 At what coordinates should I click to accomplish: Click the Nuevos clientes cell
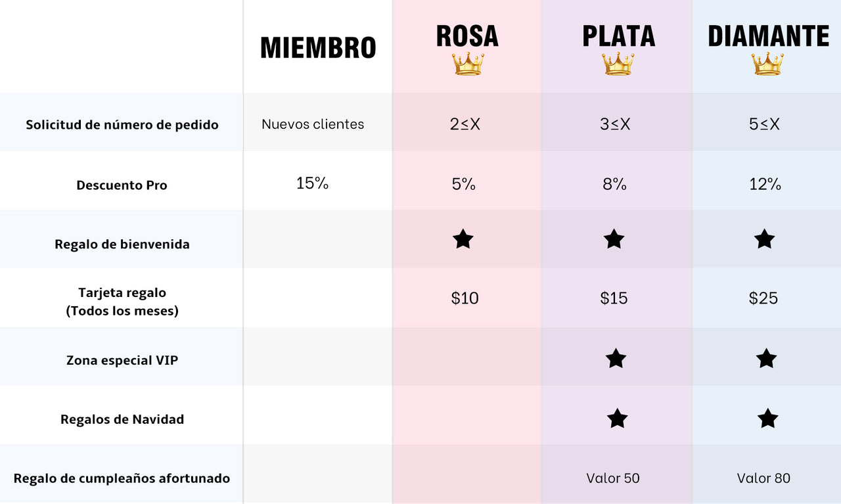(313, 124)
